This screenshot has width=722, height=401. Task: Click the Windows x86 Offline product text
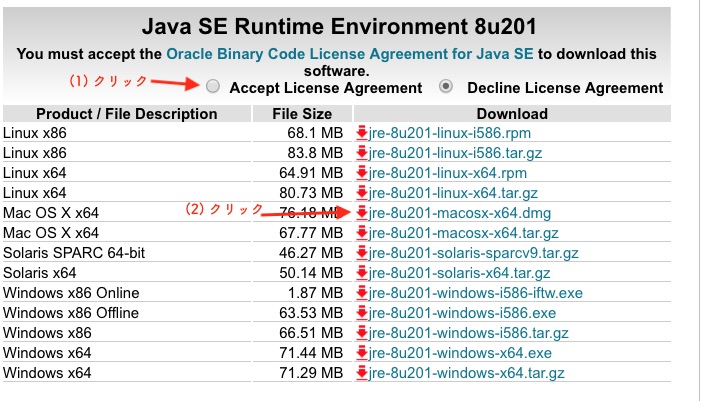click(x=70, y=313)
